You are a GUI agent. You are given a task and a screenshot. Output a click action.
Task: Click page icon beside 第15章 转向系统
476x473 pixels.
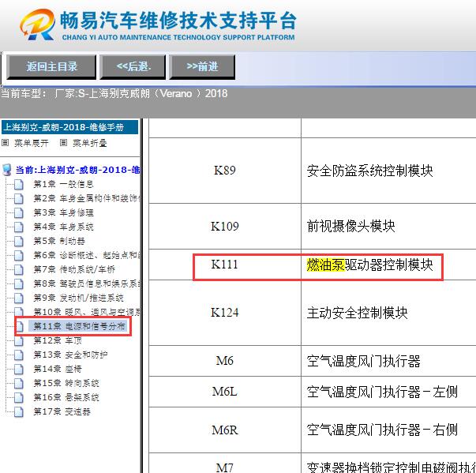point(18,384)
